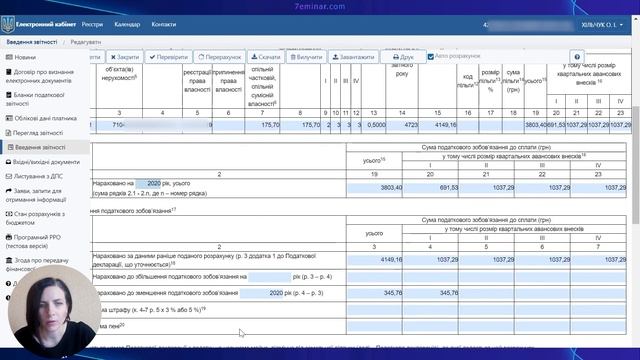Click the vertical scrollbar thumb on the right
Image resolution: width=640 pixels, height=360 pixels.
point(636,165)
